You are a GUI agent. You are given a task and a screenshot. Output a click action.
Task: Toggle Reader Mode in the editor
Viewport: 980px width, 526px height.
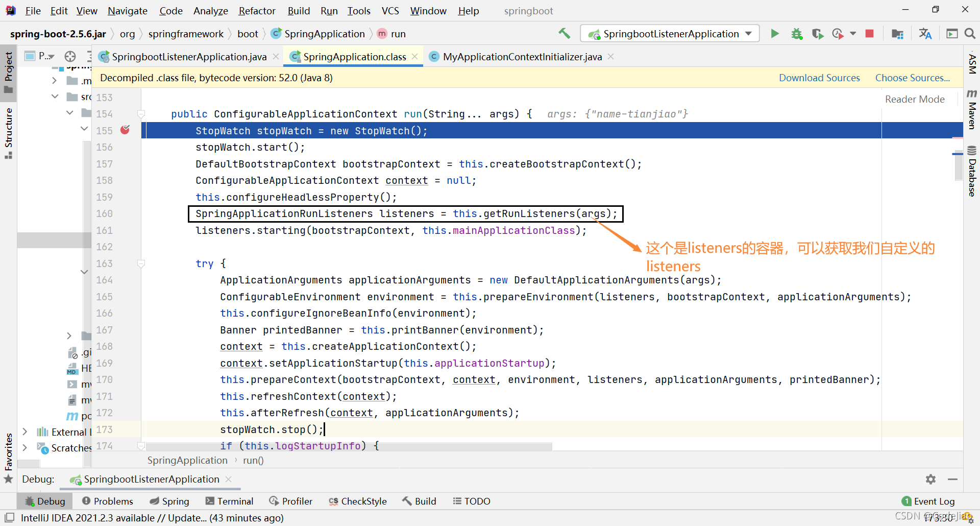pyautogui.click(x=915, y=99)
